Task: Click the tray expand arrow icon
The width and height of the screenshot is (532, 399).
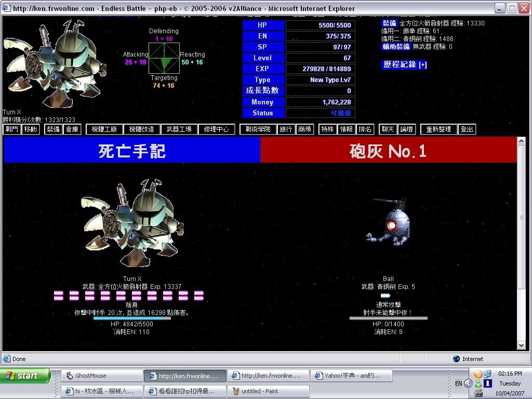Action: (468, 383)
